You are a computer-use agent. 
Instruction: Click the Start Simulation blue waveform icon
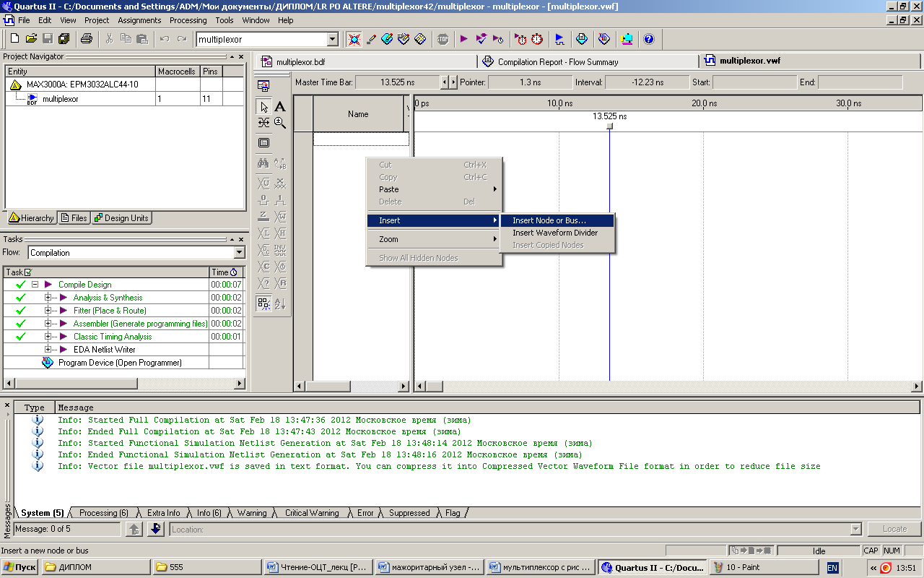[x=559, y=39]
